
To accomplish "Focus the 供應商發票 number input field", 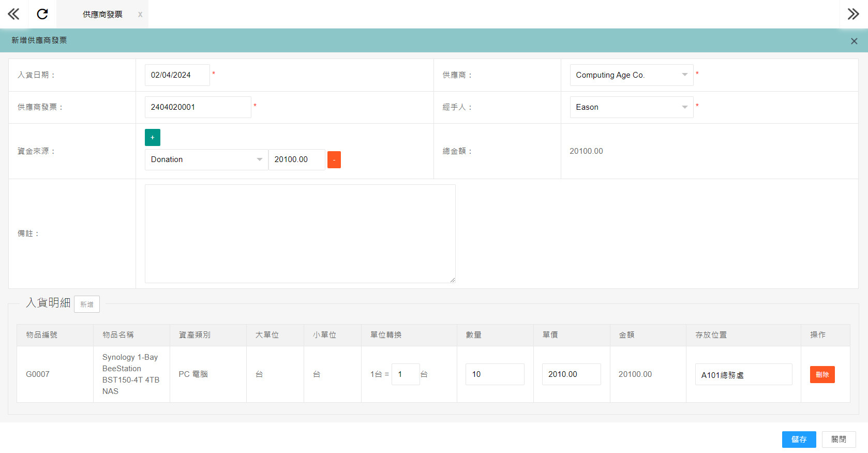I will (198, 107).
